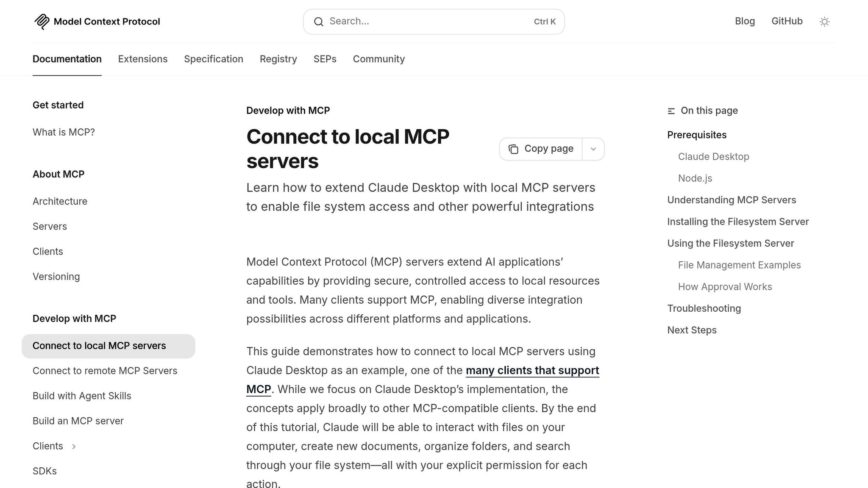Jump to Troubleshooting section
Screen dimensions: 868x488
coord(704,308)
